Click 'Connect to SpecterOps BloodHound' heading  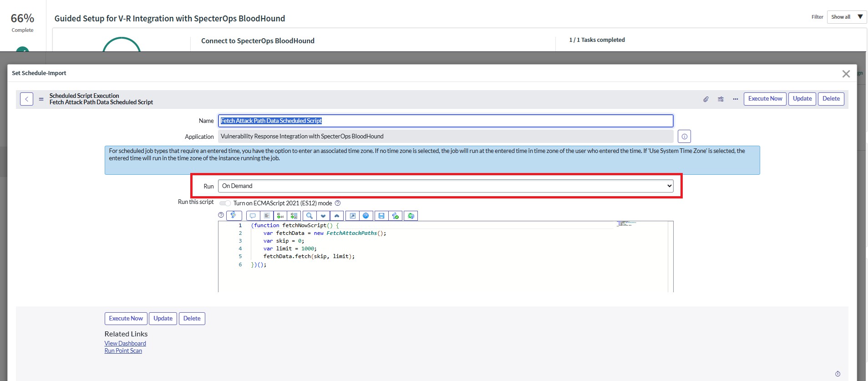[258, 41]
